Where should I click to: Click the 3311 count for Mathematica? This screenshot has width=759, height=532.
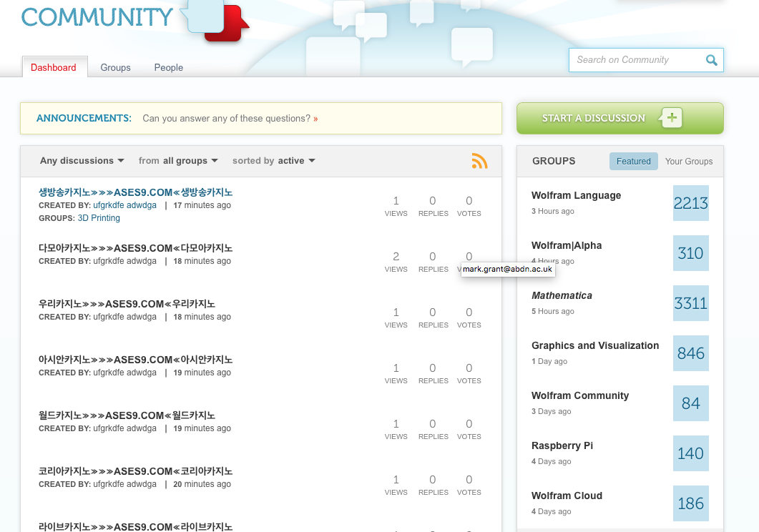click(691, 303)
